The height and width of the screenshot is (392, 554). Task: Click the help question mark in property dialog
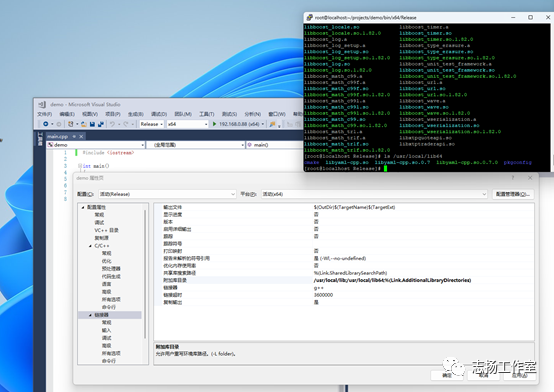513,178
